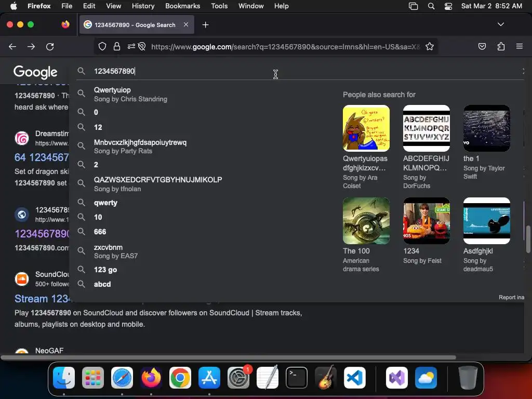Click the Stage Manager menu bar icon
The width and height of the screenshot is (532, 399).
(413, 6)
